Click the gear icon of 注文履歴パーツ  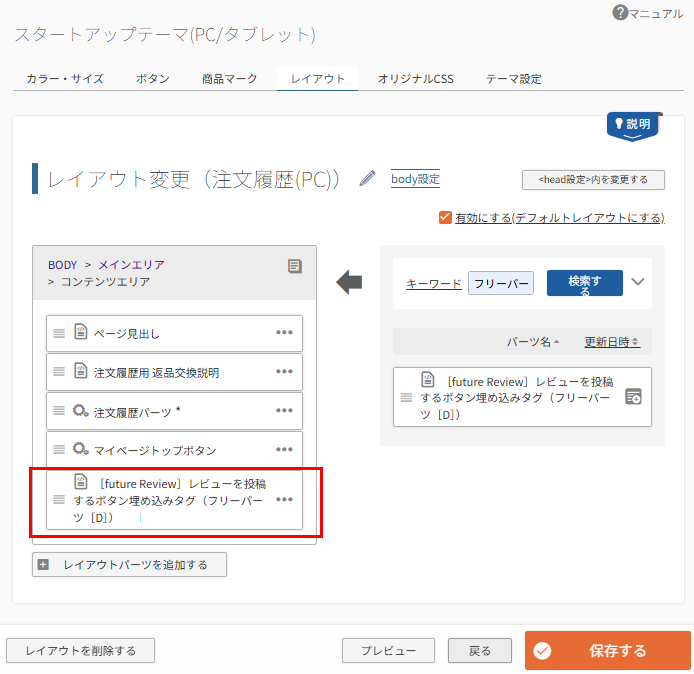[81, 410]
